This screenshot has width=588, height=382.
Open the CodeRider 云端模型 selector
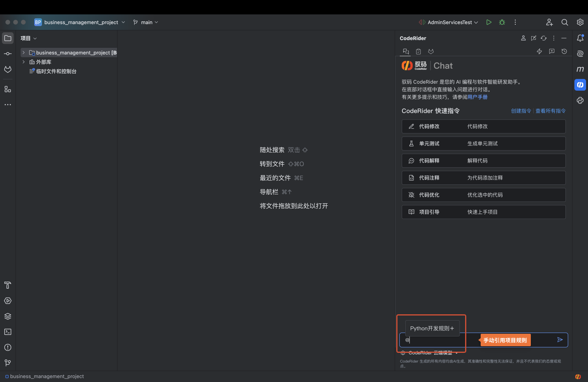point(430,353)
